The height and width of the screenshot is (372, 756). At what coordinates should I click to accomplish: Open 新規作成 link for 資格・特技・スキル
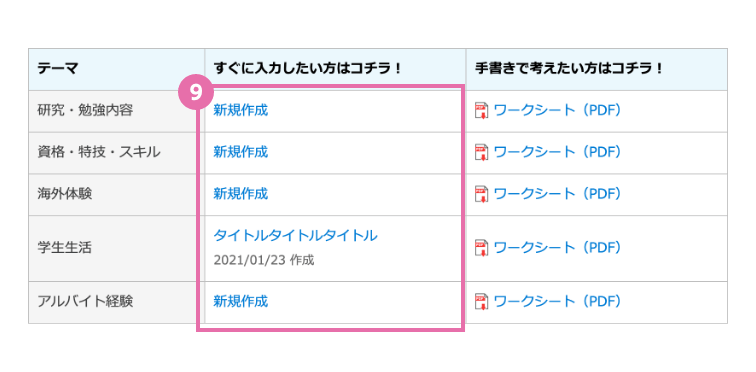(x=241, y=152)
